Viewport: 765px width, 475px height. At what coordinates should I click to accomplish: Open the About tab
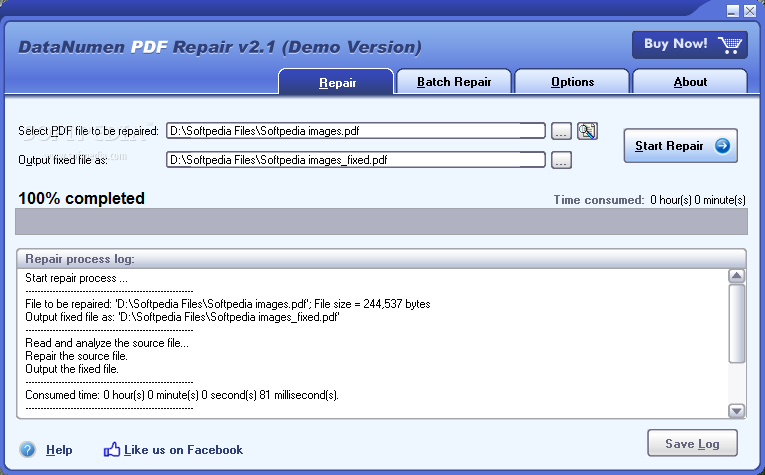(x=690, y=81)
